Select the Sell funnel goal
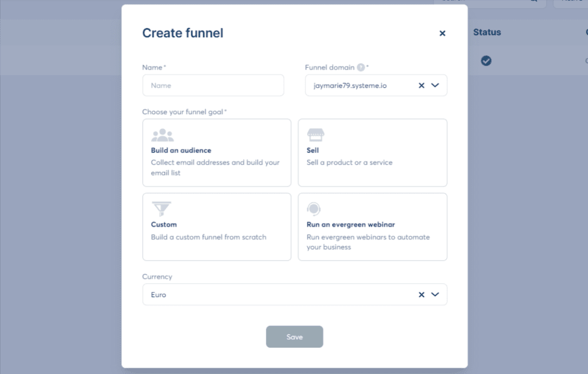 pos(372,153)
